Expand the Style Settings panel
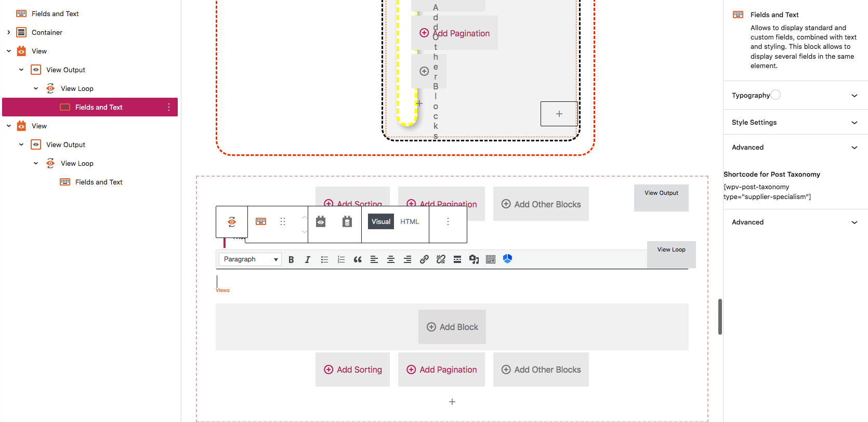Viewport: 868px width, 422px height. pyautogui.click(x=795, y=122)
